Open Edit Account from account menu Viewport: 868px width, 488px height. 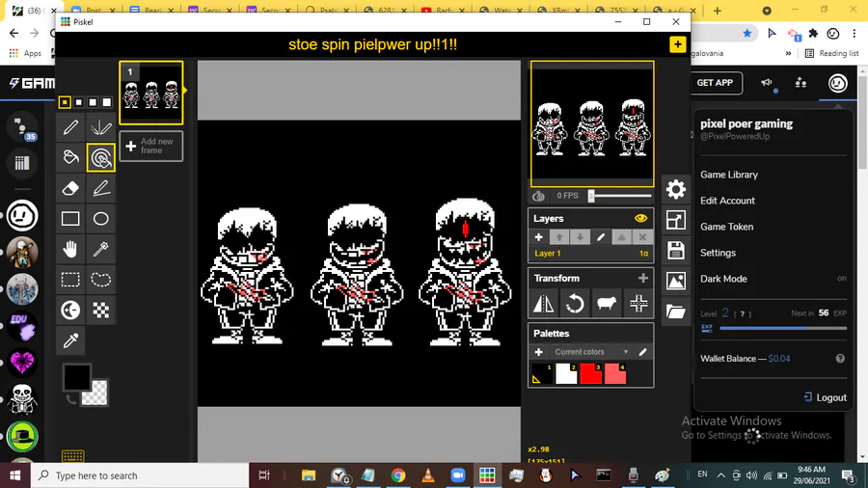727,201
